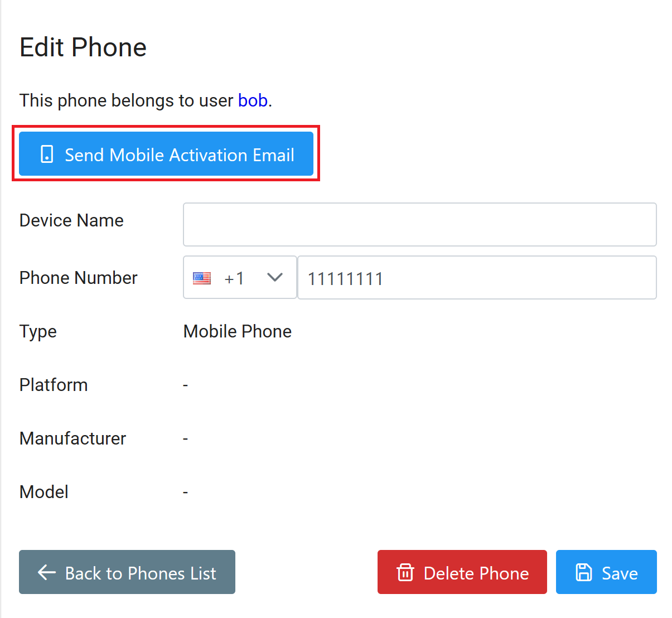Click the Edit Phone heading

click(x=83, y=47)
